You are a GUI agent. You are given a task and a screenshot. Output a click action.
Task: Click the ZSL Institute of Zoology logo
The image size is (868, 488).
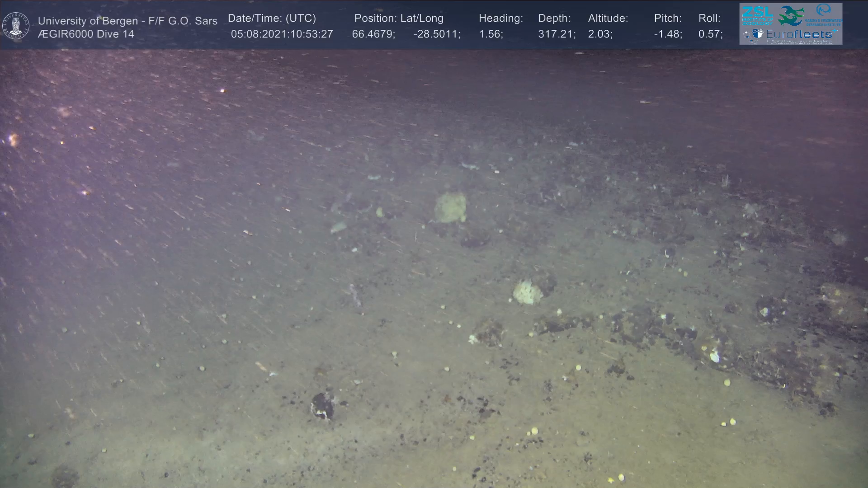point(757,16)
